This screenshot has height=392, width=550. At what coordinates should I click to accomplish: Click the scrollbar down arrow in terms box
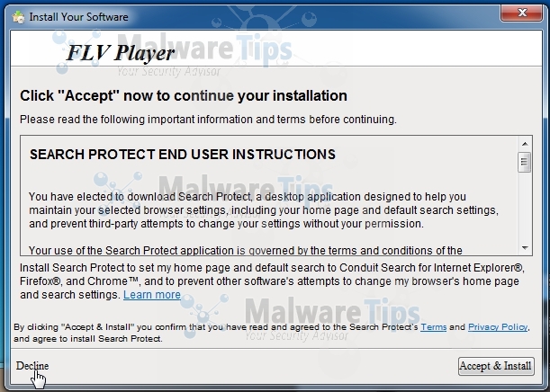point(524,247)
